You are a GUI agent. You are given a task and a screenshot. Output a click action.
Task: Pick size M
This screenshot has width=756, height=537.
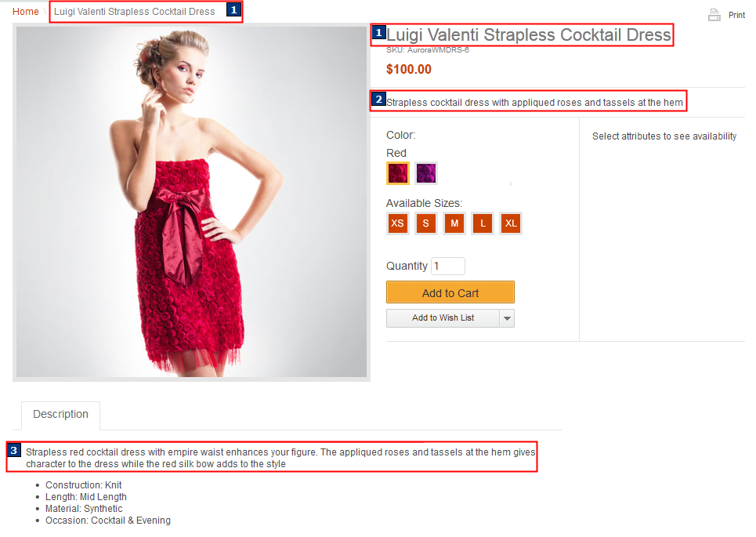(x=454, y=223)
